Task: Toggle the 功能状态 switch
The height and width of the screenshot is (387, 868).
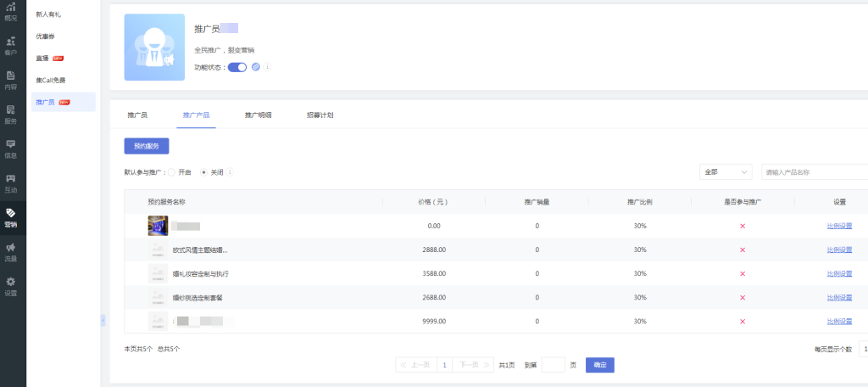Action: click(236, 67)
